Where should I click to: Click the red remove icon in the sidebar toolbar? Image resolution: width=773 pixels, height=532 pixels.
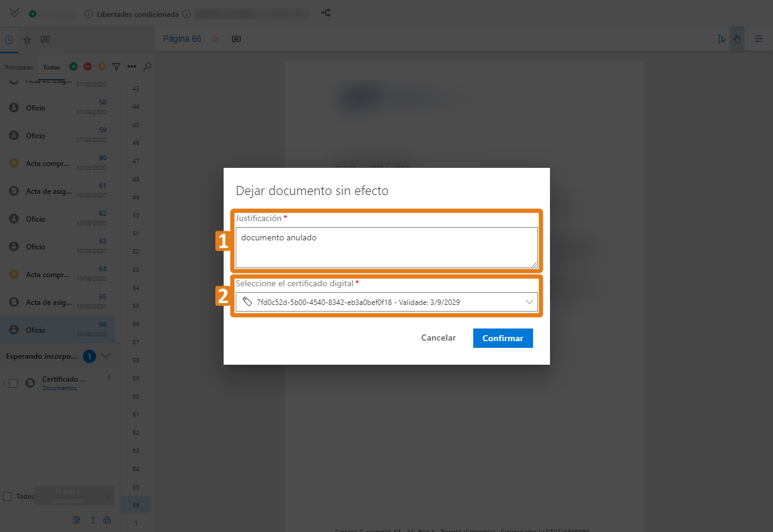[88, 66]
